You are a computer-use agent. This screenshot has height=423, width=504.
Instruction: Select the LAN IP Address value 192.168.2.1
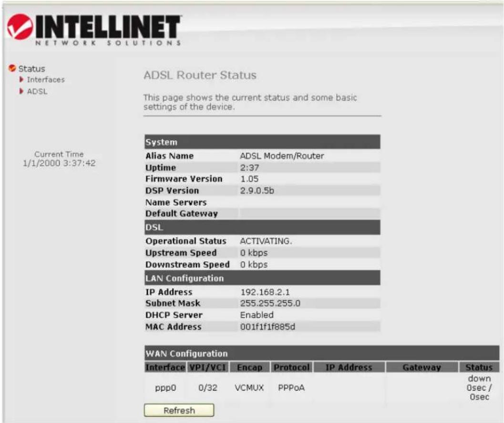coord(265,292)
